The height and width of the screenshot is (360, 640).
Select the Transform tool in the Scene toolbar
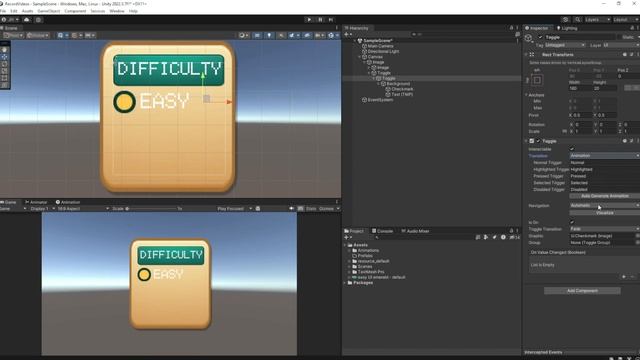pos(4,85)
